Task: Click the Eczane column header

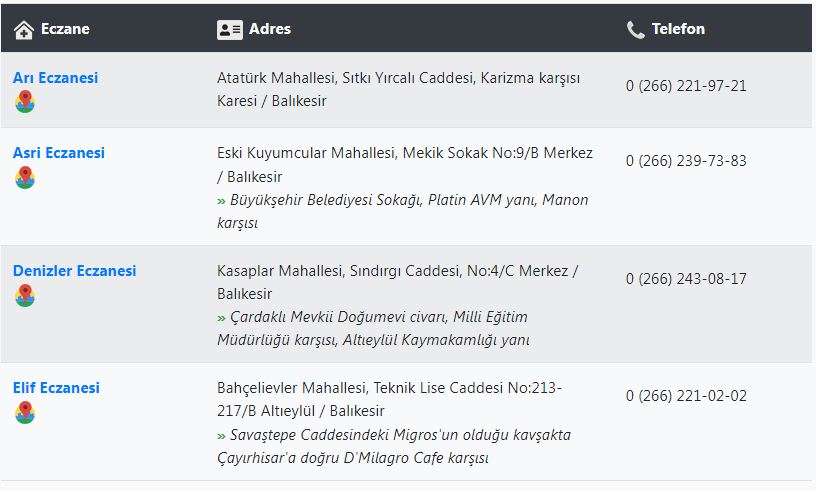Action: [x=65, y=29]
